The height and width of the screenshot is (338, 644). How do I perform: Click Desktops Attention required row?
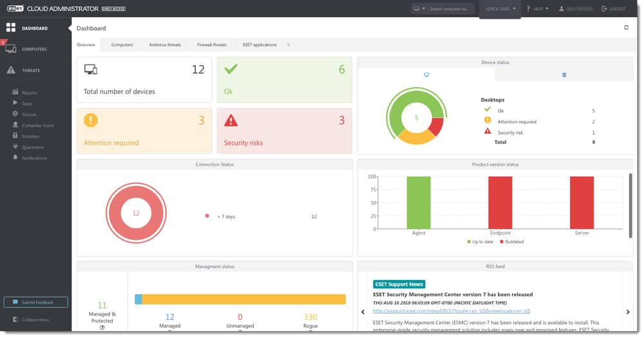(539, 122)
